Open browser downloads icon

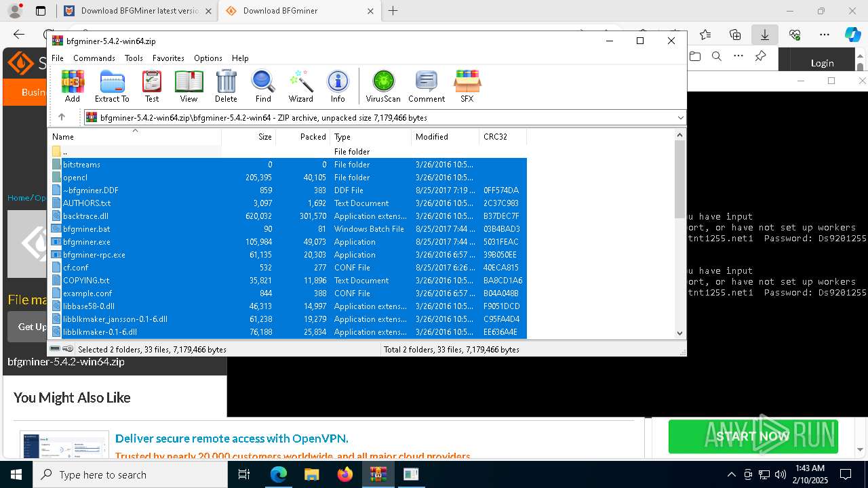tap(764, 35)
